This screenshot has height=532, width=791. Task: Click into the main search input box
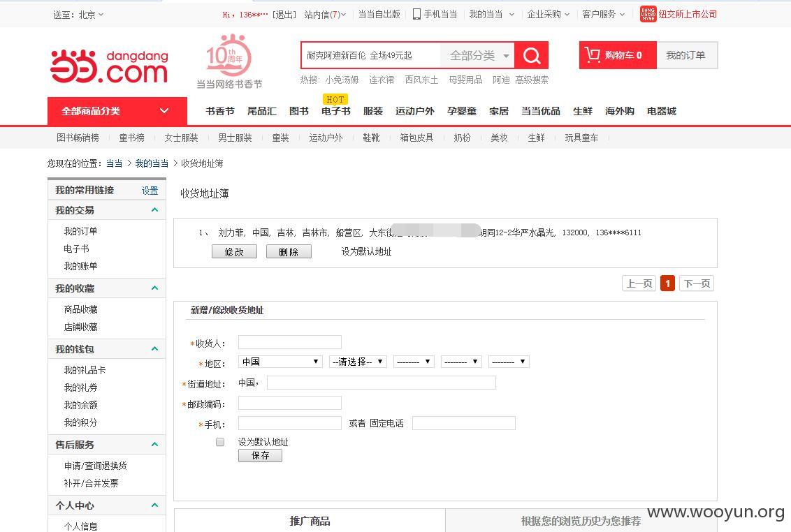tap(371, 55)
